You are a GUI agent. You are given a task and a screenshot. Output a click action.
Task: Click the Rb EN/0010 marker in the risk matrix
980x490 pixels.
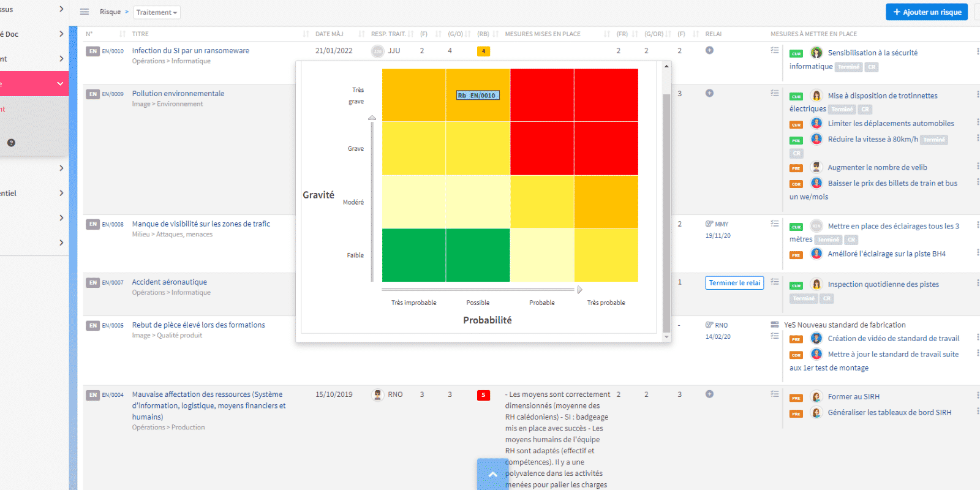(478, 96)
